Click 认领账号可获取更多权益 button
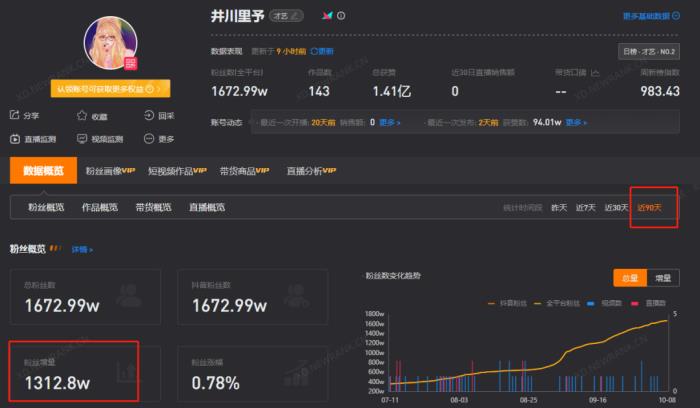Viewport: 700px width, 408px height. 111,88
